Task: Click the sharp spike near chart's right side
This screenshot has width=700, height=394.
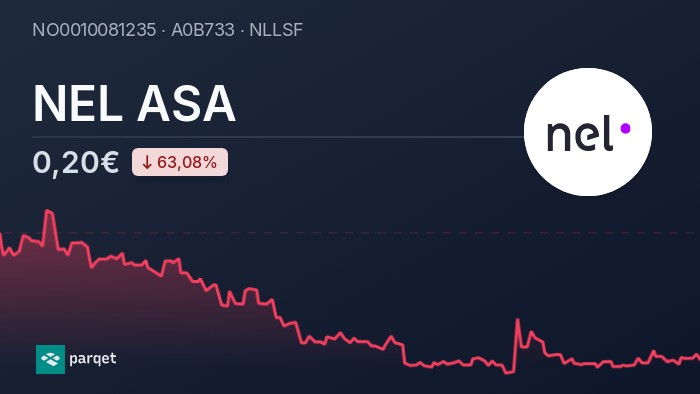Action: click(518, 320)
